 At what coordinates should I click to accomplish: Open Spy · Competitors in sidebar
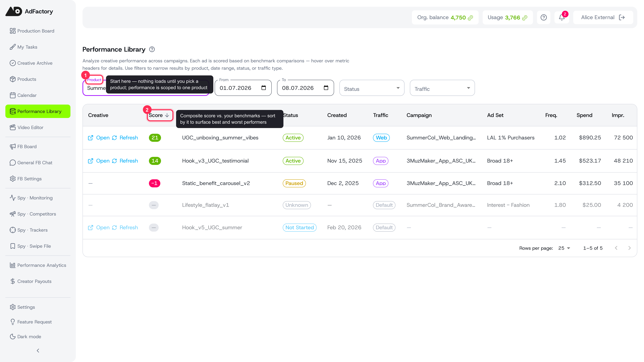pyautogui.click(x=38, y=214)
